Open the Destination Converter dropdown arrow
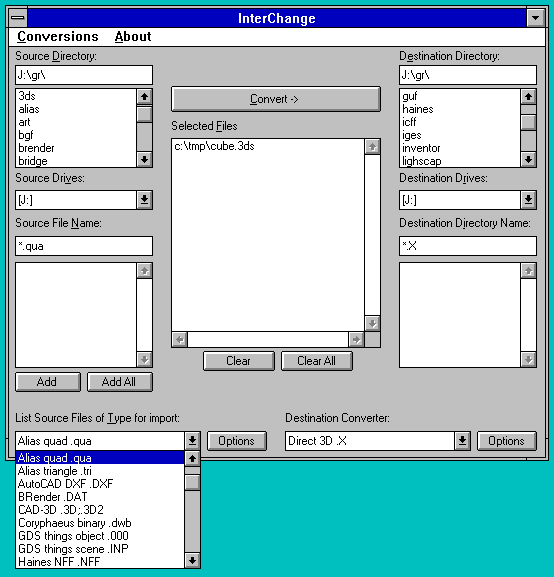The width and height of the screenshot is (554, 577). click(x=462, y=441)
